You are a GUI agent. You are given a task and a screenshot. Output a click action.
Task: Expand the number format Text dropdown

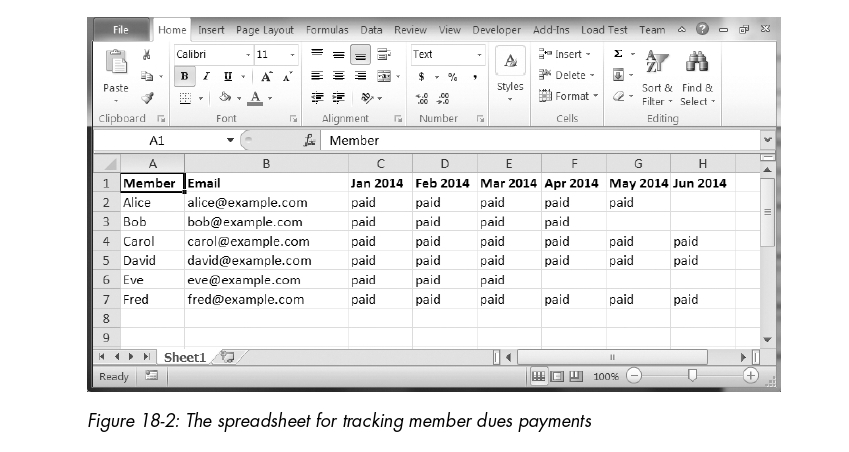click(479, 54)
